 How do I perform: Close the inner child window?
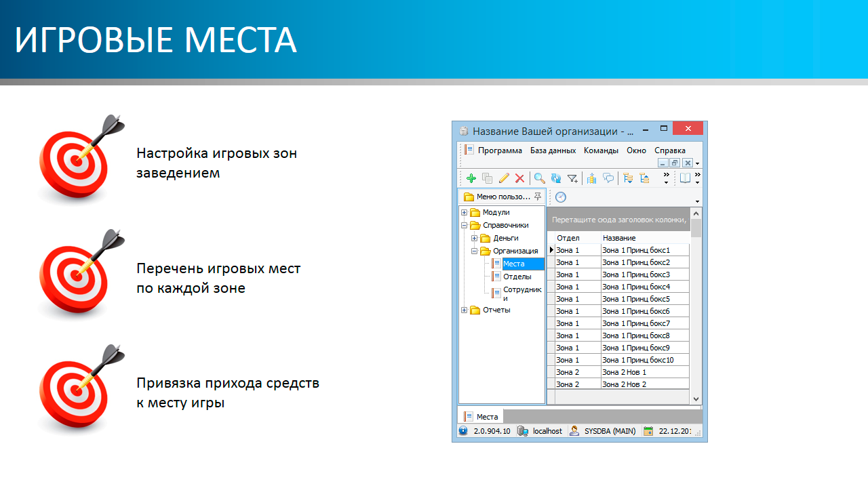click(x=687, y=163)
